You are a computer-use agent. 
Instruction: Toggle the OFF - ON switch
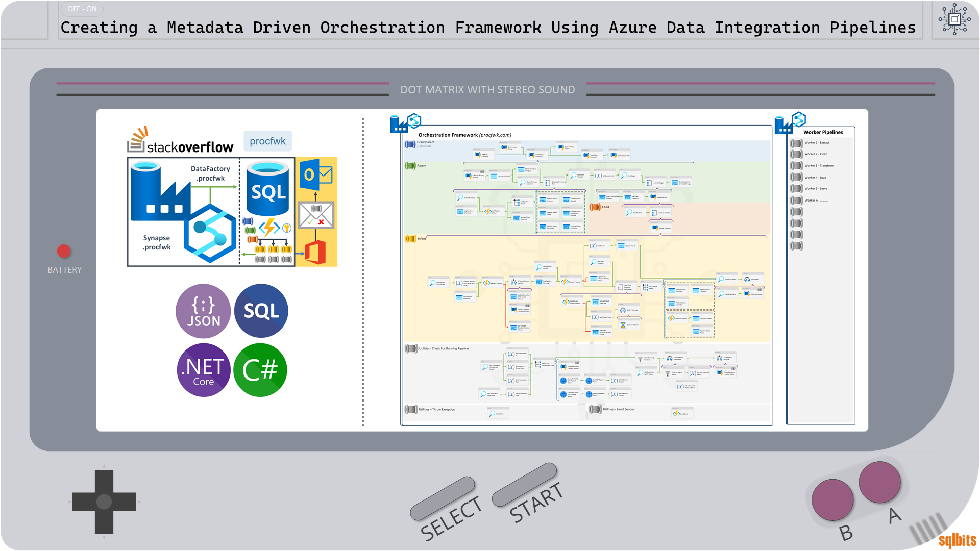click(x=82, y=9)
